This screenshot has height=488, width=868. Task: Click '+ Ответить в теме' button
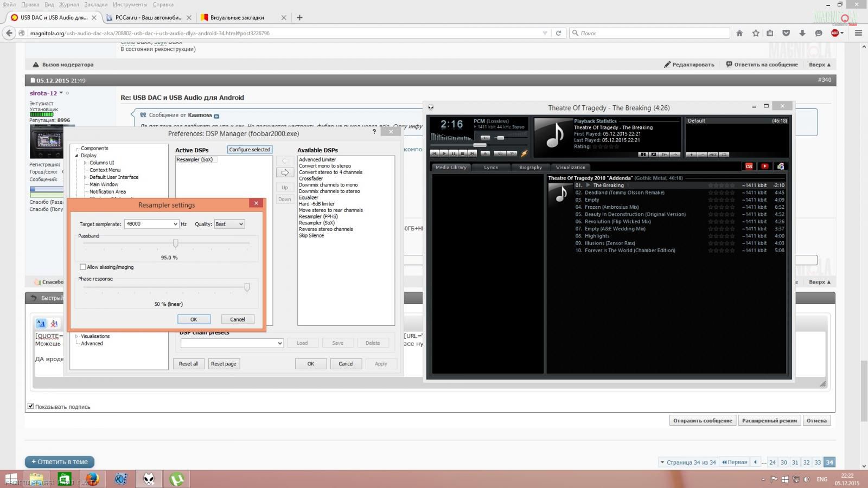(60, 462)
